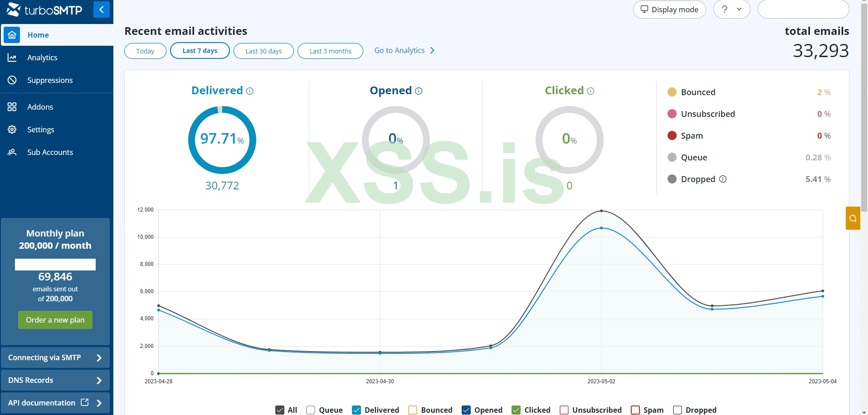868x415 pixels.
Task: Open the orange chat support widget
Action: [x=853, y=218]
